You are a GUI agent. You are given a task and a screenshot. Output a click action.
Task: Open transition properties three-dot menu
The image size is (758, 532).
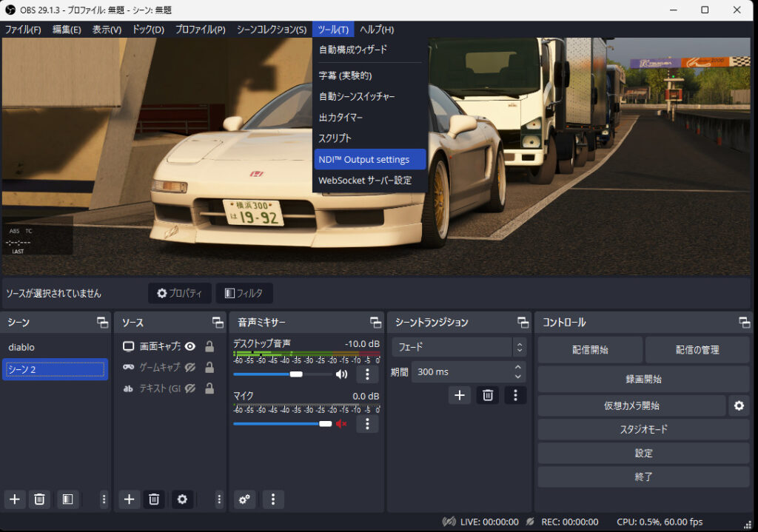(515, 395)
